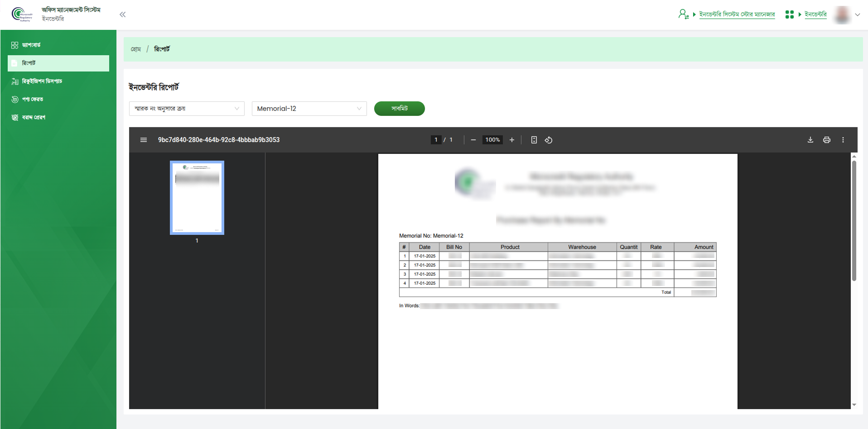Click the PDF vertical scrollbar
Image resolution: width=868 pixels, height=429 pixels.
(x=854, y=222)
